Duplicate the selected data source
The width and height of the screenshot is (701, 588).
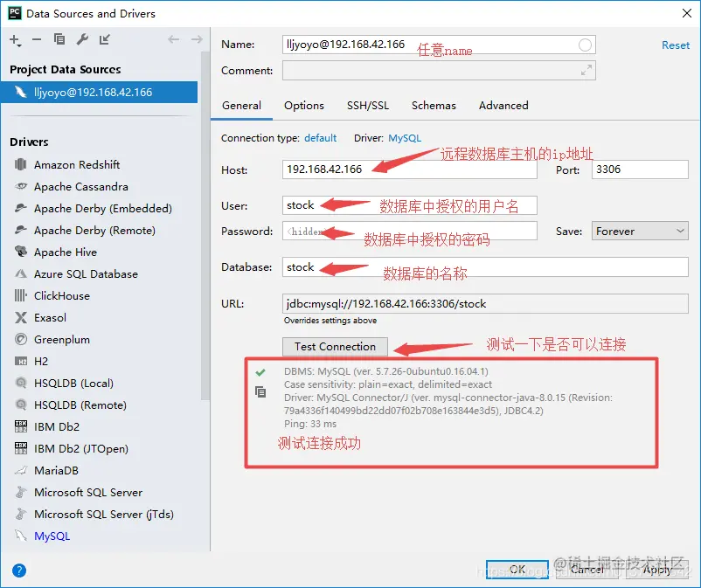(x=59, y=39)
